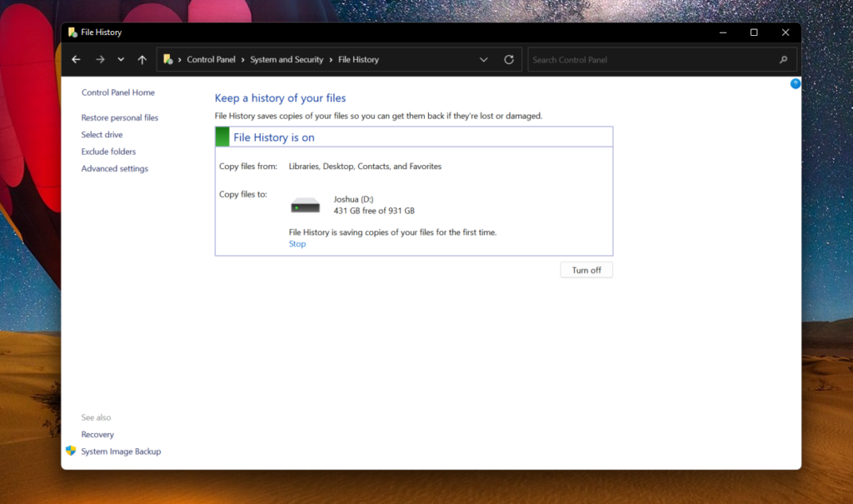
Task: Click the back navigation arrow
Action: (76, 59)
